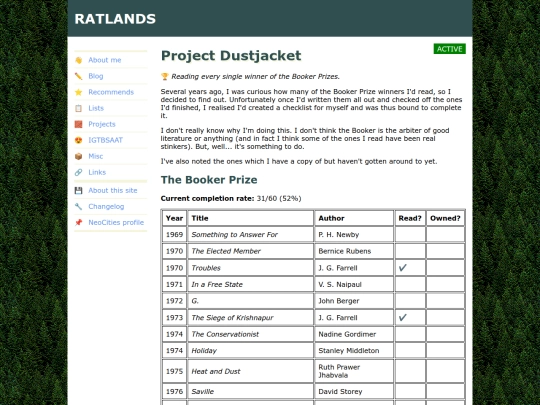Screen dimensions: 540x405
Task: Click the year 1976 cell
Action: coord(174,392)
